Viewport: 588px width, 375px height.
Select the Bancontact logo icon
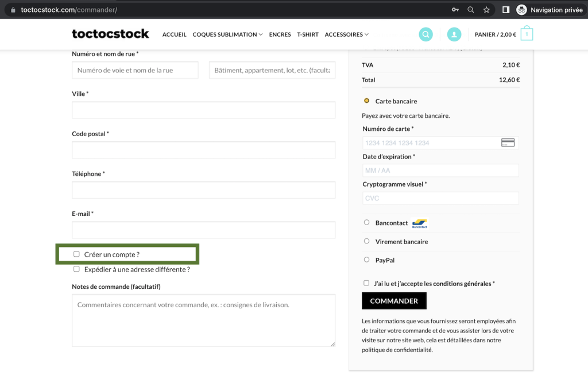pos(419,223)
